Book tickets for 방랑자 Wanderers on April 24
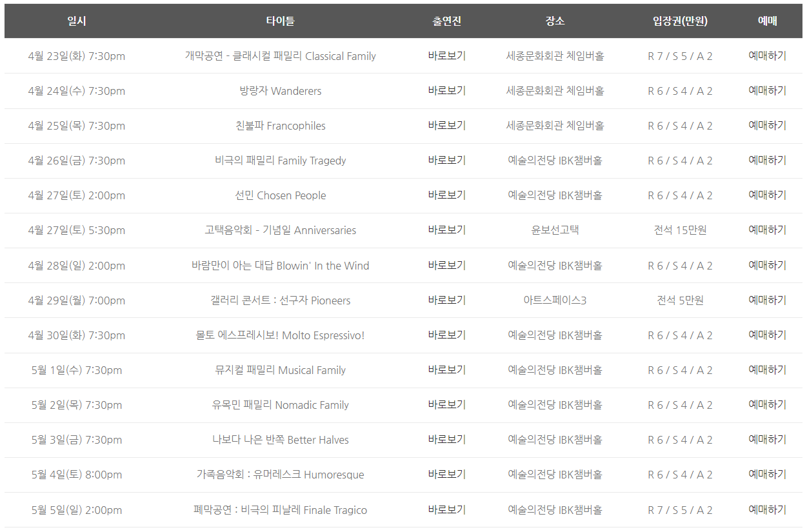 768,91
